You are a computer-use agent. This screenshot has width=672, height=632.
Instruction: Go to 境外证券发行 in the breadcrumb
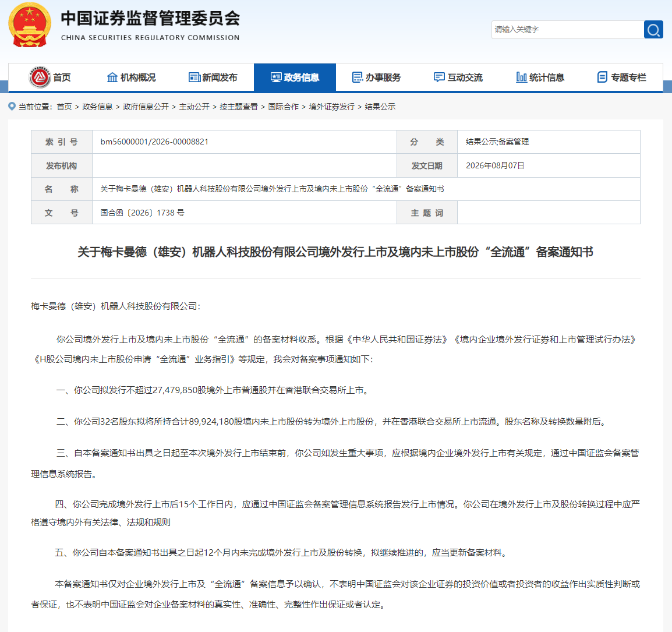tap(332, 107)
